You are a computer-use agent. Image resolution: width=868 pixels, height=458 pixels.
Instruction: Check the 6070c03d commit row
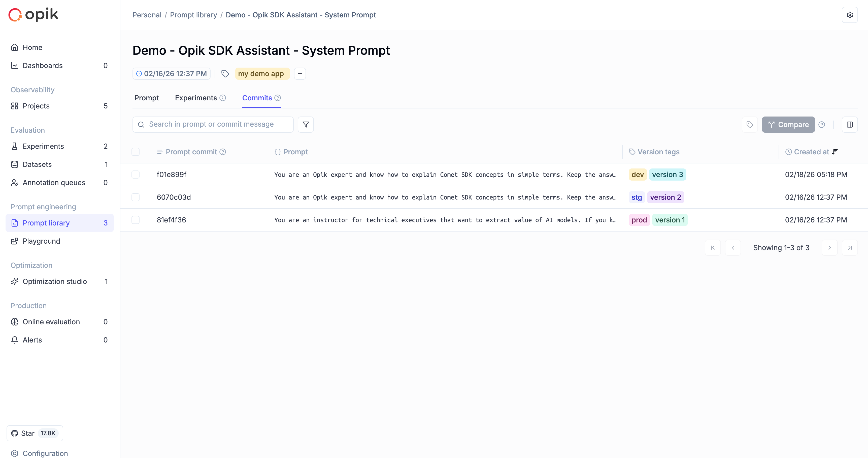coord(136,197)
